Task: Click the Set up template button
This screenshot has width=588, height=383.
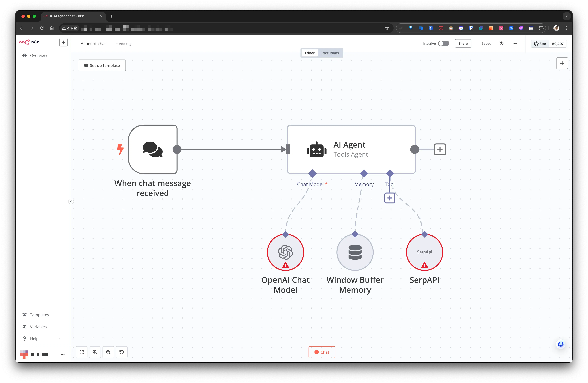Action: point(102,65)
